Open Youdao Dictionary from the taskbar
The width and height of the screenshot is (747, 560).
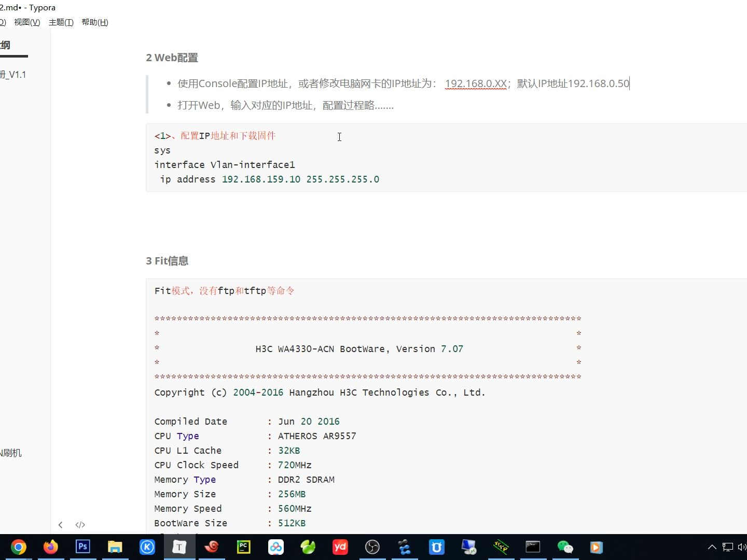340,547
